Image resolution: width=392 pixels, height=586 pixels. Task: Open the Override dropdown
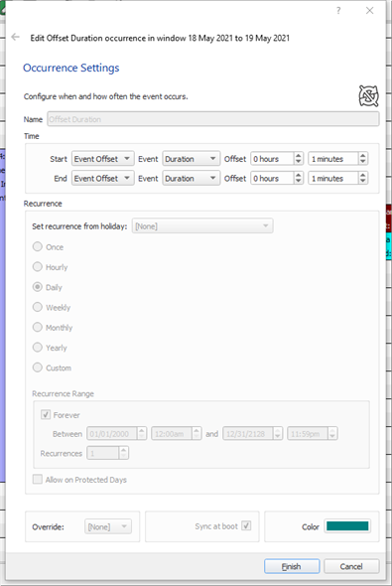(108, 527)
